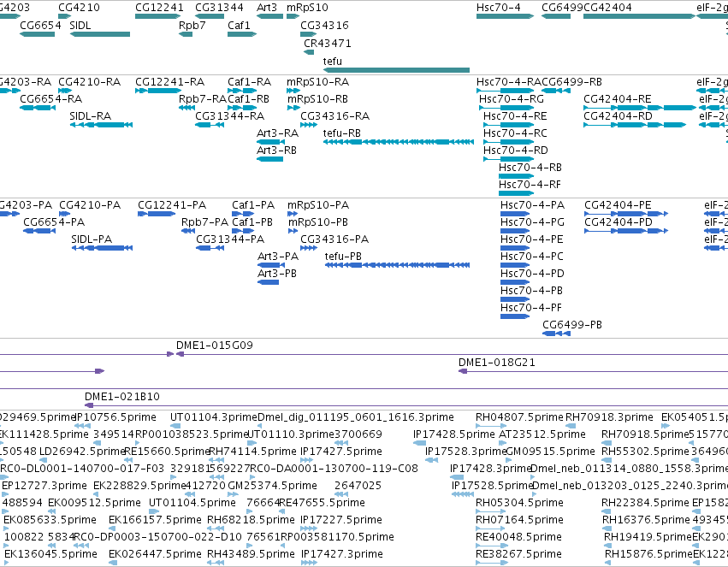The height and width of the screenshot is (567, 728).
Task: Select the tefu gene bar
Action: (396, 70)
